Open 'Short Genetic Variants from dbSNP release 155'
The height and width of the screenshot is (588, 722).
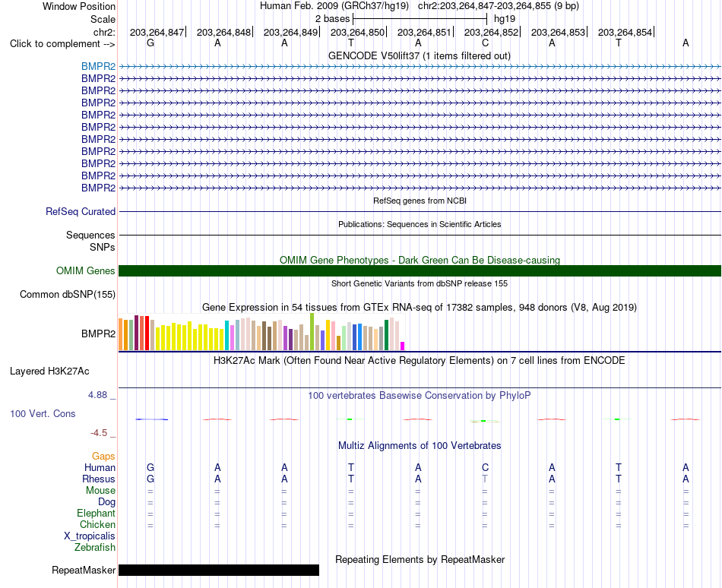(x=420, y=283)
